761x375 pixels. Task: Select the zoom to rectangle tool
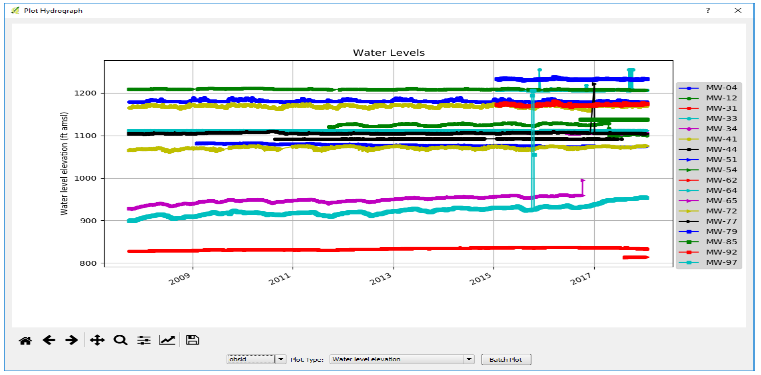[x=120, y=341]
